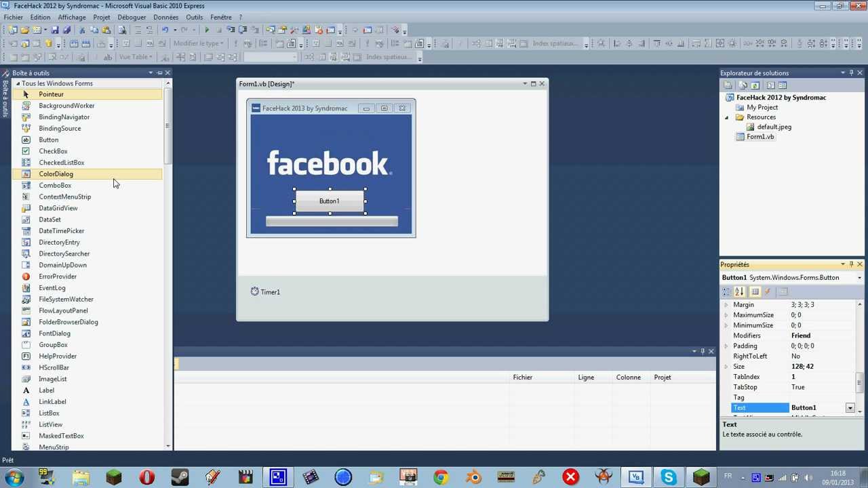This screenshot has width=868, height=488.
Task: Expand the Size property
Action: pyautogui.click(x=726, y=367)
